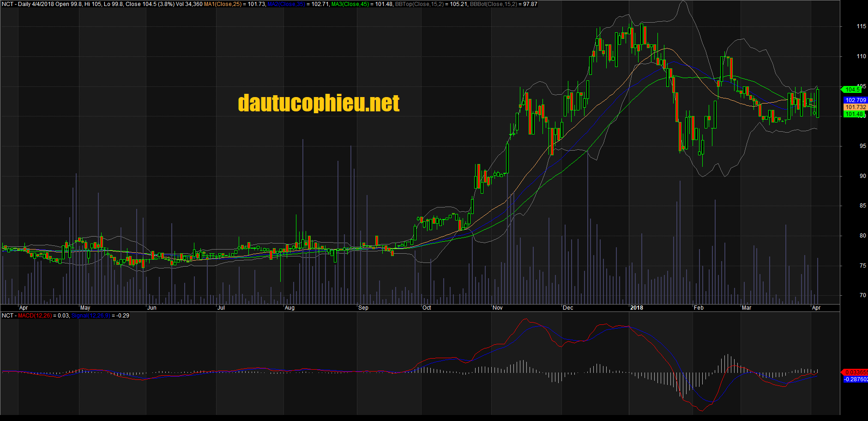Click the blue -0.28760 signal value tag

(856, 379)
